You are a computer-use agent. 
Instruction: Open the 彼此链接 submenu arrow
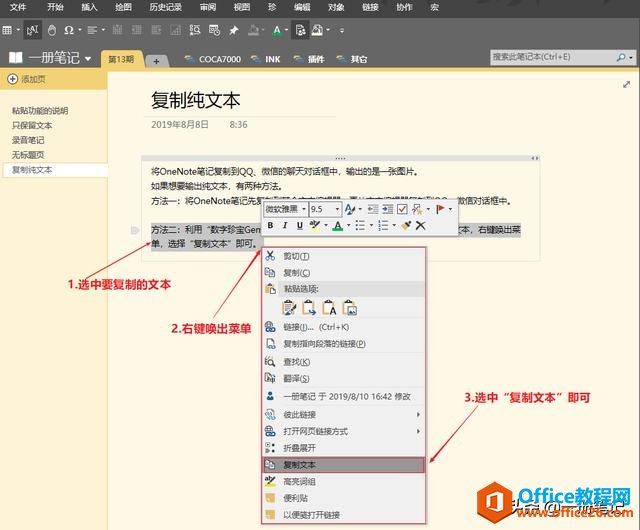(418, 415)
